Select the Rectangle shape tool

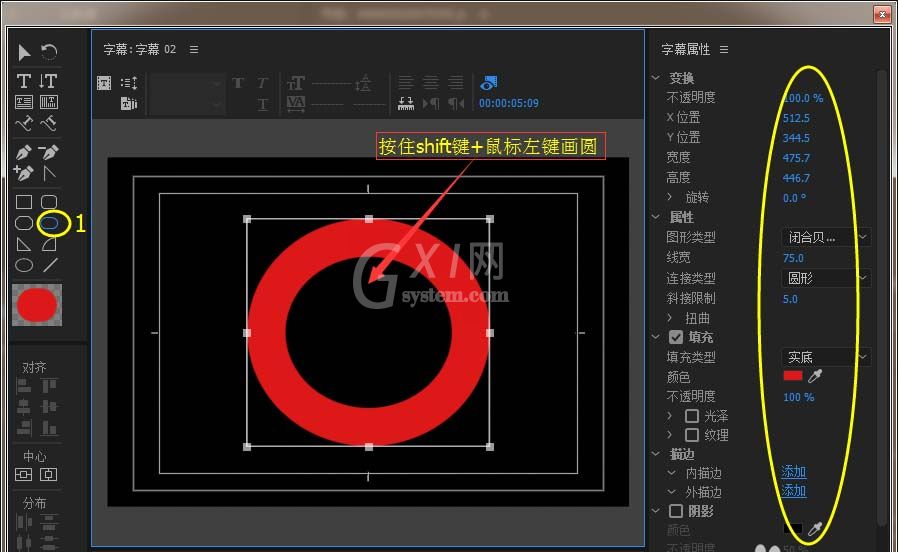click(x=23, y=202)
